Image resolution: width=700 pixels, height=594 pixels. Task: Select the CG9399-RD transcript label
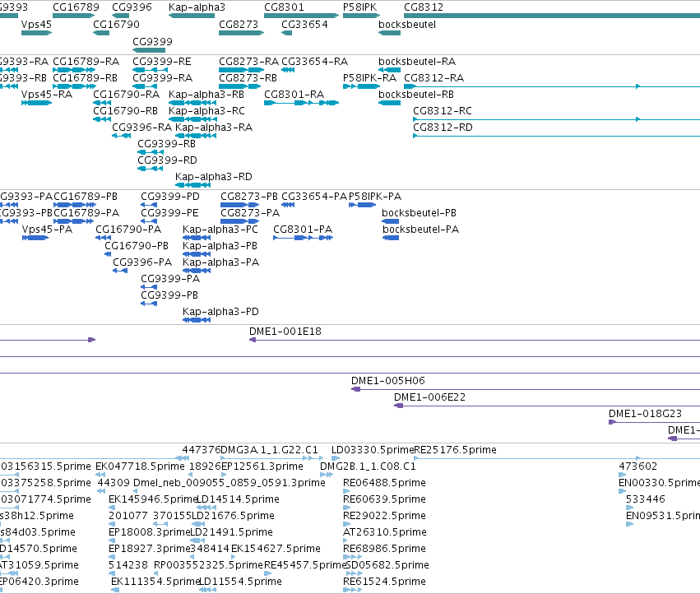click(168, 160)
